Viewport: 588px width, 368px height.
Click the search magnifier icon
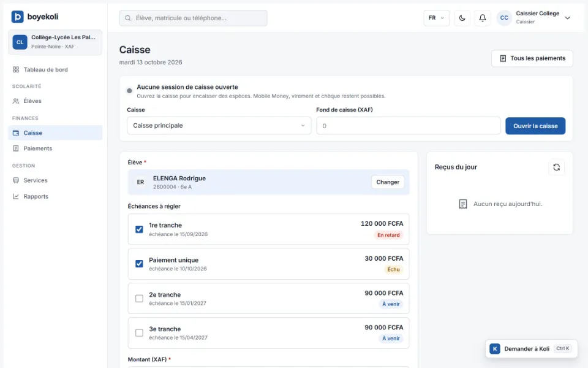click(128, 18)
